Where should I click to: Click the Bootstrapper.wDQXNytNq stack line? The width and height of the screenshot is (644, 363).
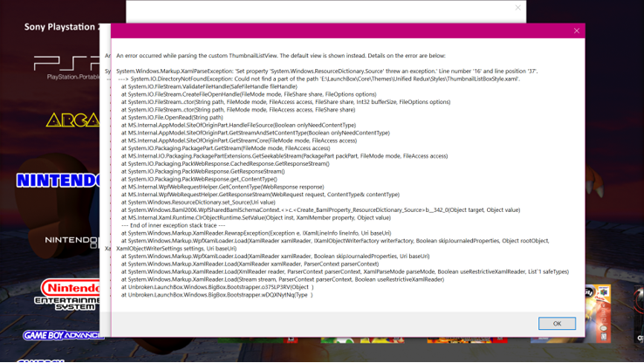tap(216, 295)
